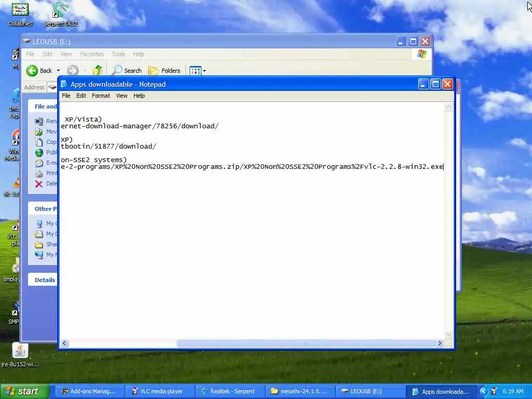Screen dimensions: 532x399
Task: Open the jre-8u152 installer desktop icon
Action: 20,355
